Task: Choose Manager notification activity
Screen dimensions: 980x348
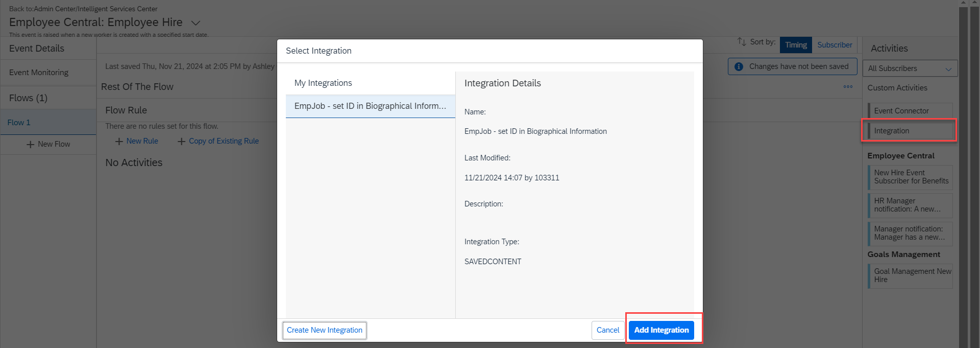Action: point(910,233)
